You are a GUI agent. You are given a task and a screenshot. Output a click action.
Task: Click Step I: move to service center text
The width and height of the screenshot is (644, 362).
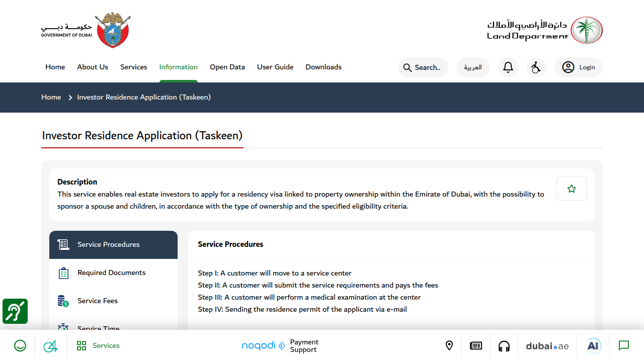coord(275,274)
